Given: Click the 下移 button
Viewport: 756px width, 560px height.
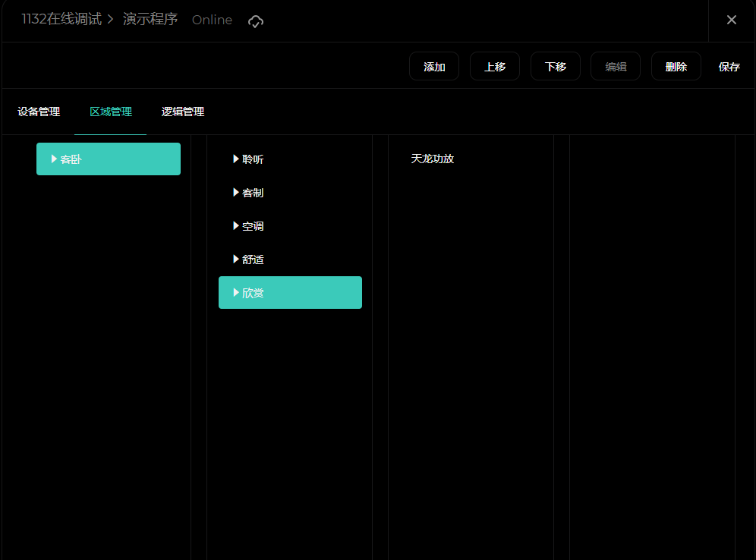Looking at the screenshot, I should click(556, 67).
